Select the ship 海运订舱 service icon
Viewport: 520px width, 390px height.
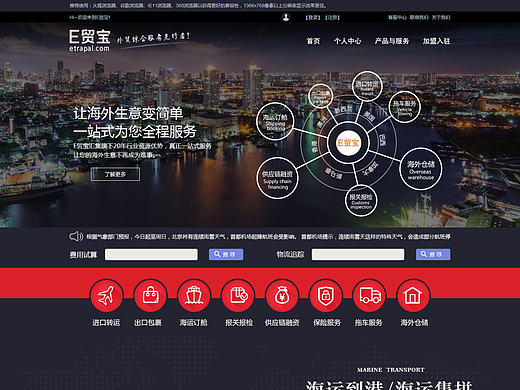pyautogui.click(x=194, y=296)
